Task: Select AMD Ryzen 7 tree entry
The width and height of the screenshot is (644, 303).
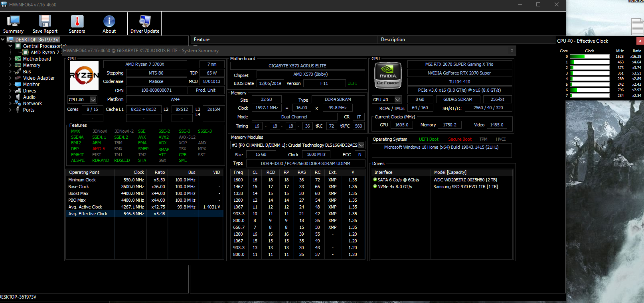Action: 45,52
